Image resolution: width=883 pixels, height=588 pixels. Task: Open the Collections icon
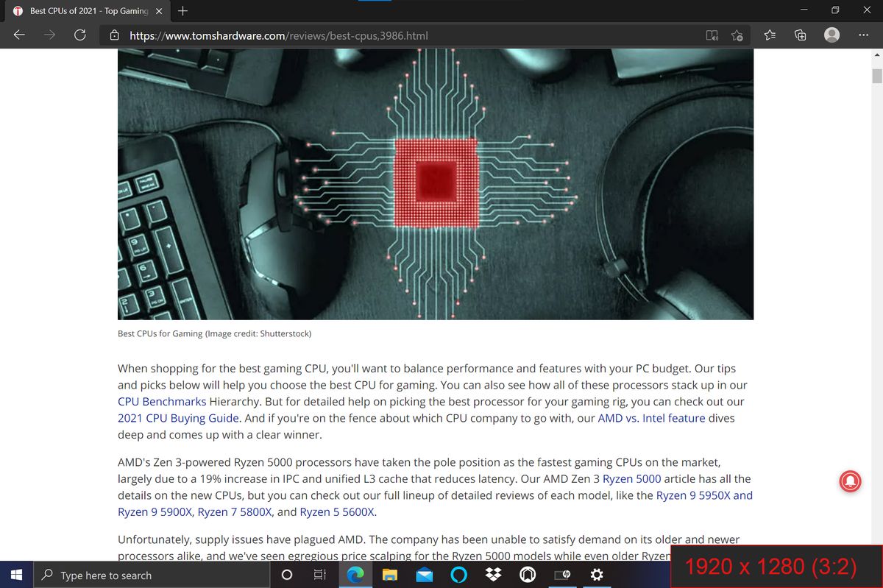coord(801,35)
